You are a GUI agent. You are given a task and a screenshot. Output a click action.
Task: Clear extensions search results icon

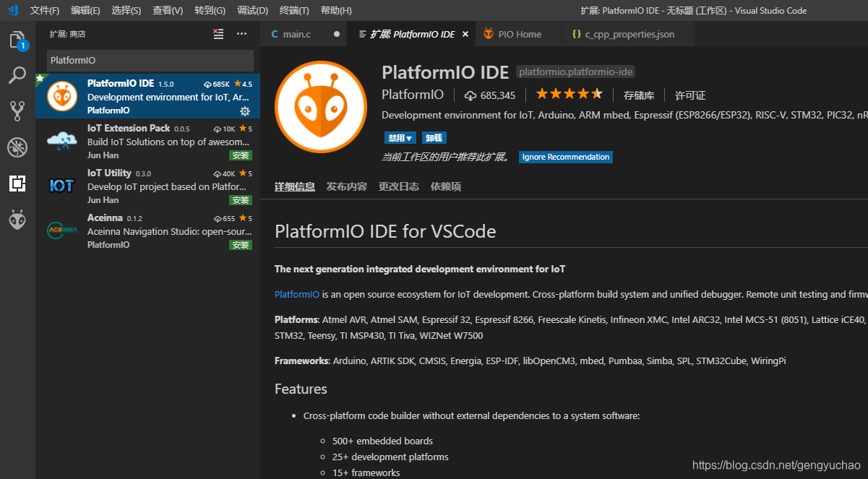(218, 34)
